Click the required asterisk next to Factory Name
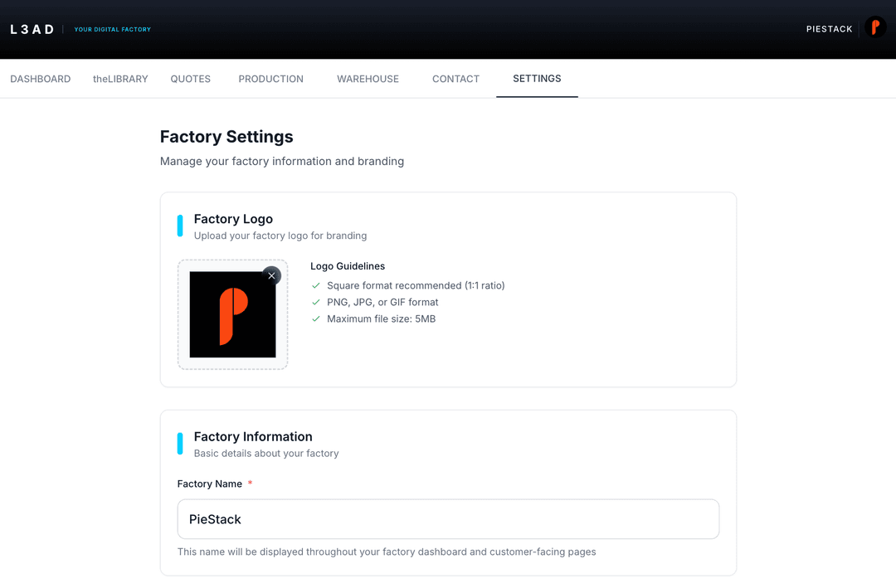 pyautogui.click(x=250, y=484)
